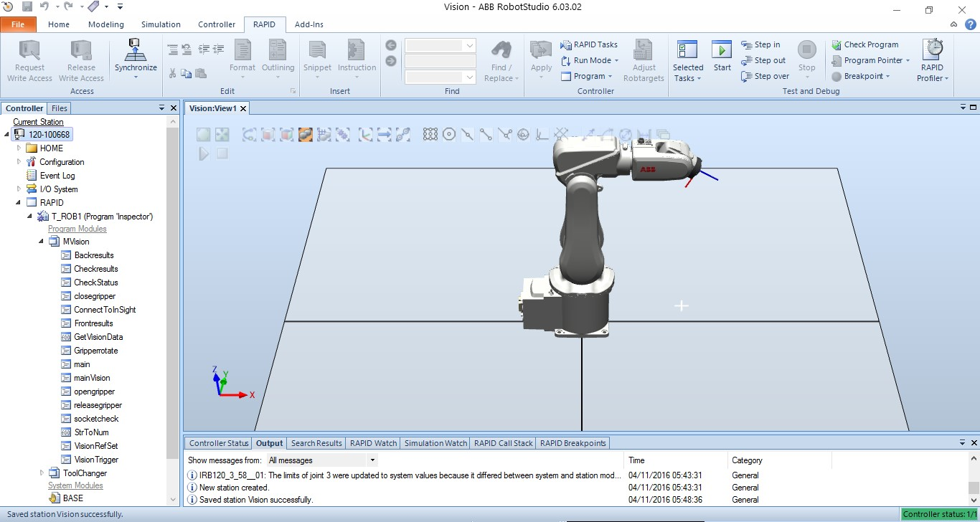Click the I/O System icon in the tree
This screenshot has height=522, width=980.
32,189
